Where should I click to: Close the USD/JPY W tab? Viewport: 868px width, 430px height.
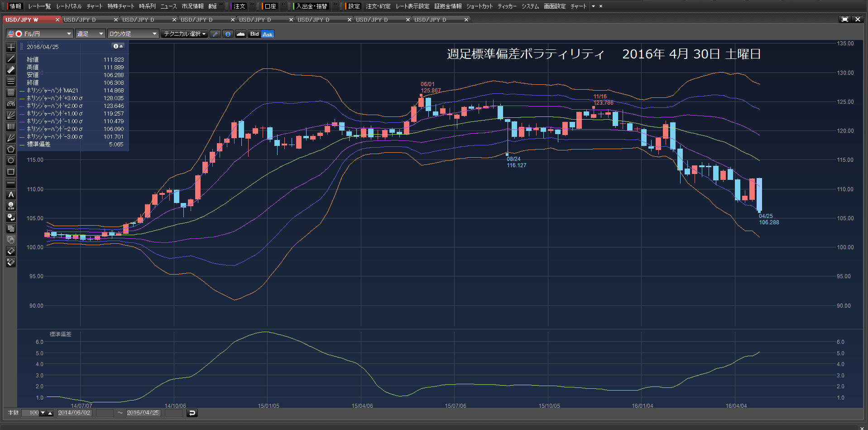click(x=58, y=19)
